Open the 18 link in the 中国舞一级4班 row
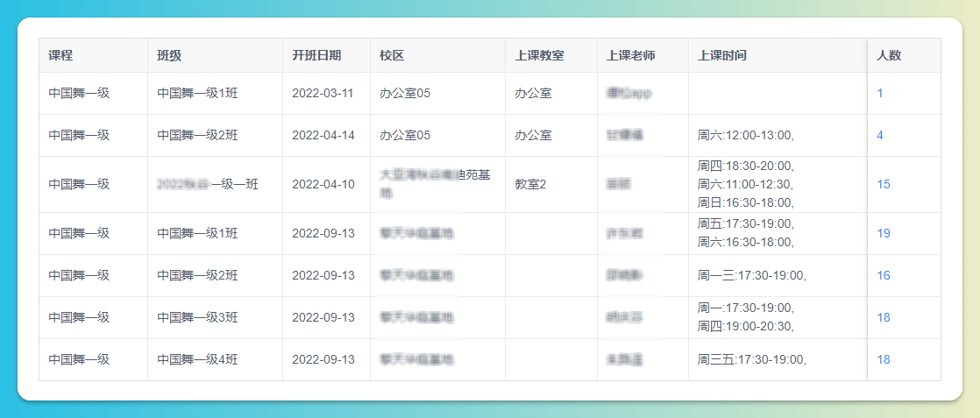The width and height of the screenshot is (980, 418). pos(883,360)
